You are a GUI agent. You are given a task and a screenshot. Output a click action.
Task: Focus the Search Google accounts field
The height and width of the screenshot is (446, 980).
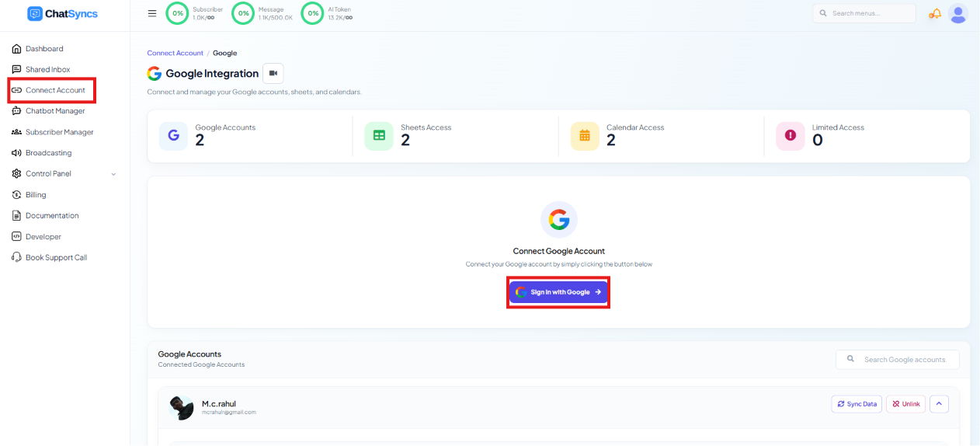898,359
